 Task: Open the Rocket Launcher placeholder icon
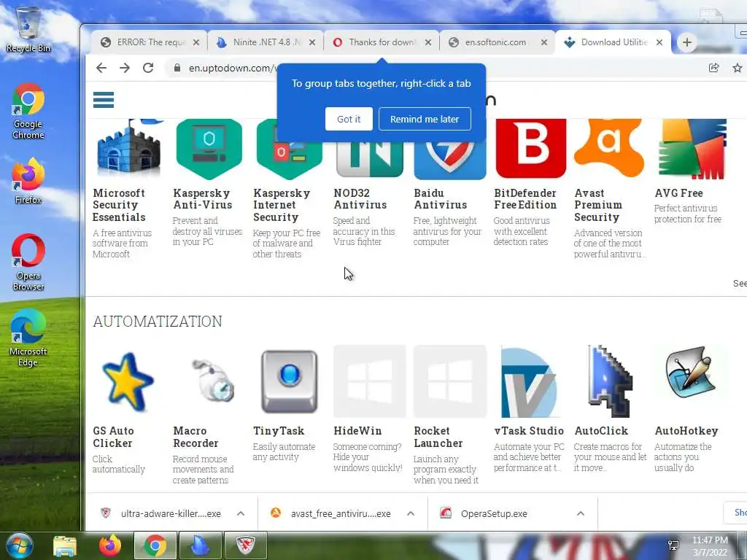pyautogui.click(x=450, y=381)
